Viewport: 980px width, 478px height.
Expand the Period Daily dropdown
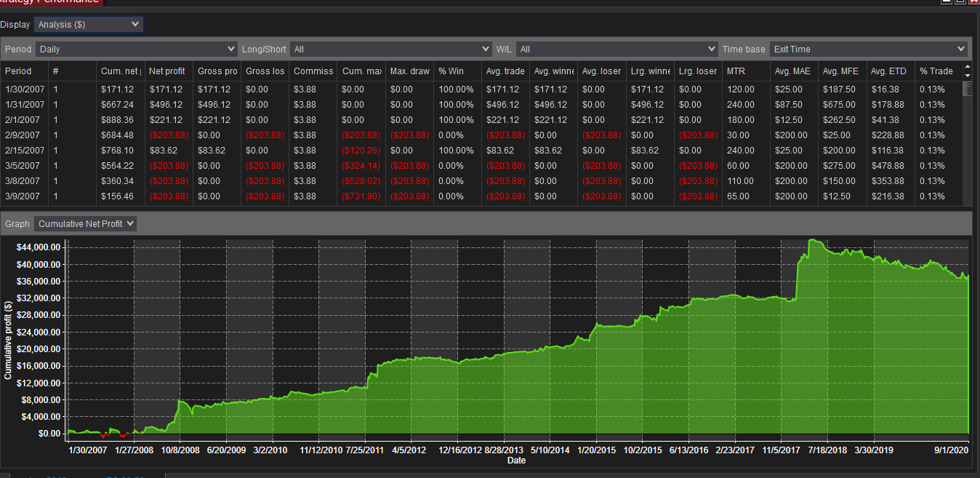[x=137, y=49]
